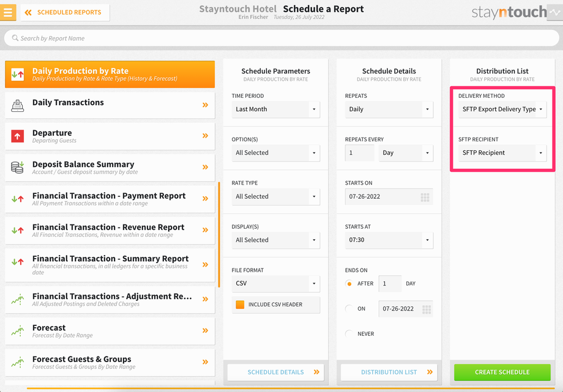563x392 pixels.
Task: Open Financial Transactions Adjustment Report via chevron
Action: [205, 299]
